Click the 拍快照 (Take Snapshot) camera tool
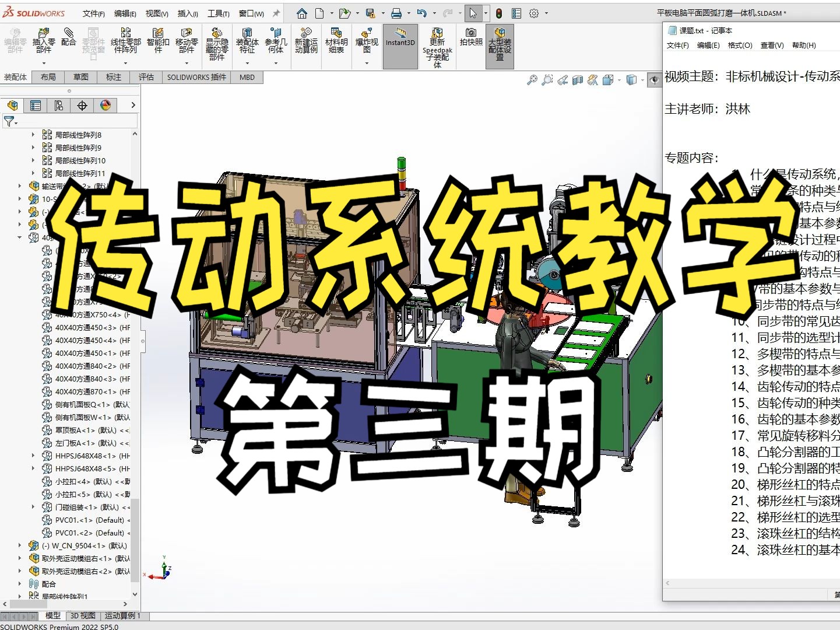The image size is (840, 630). tap(471, 37)
